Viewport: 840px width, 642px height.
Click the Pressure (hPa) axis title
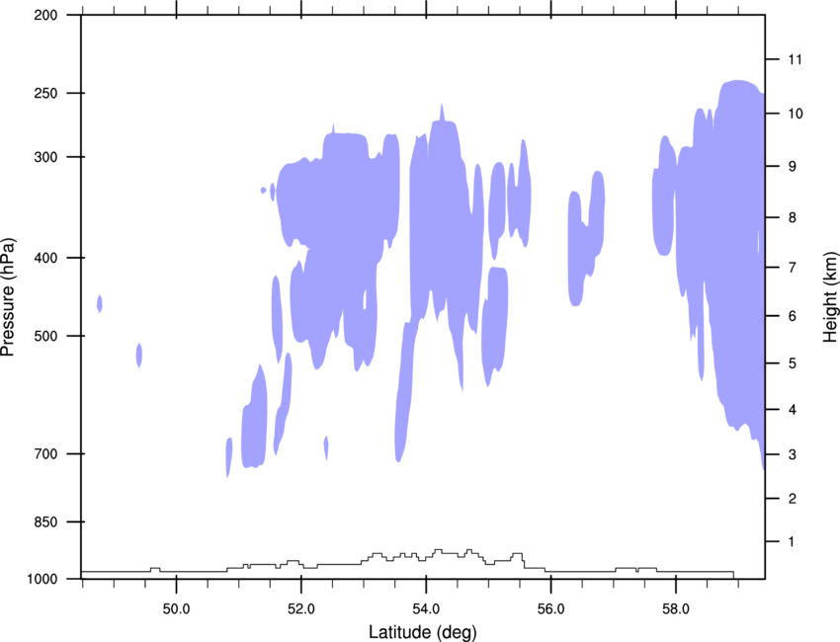pyautogui.click(x=8, y=297)
